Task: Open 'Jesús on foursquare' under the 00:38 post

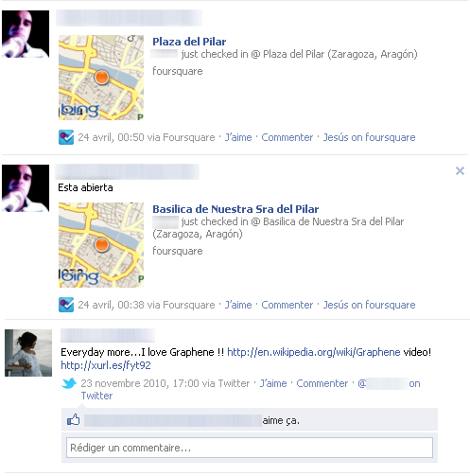Action: pos(369,305)
